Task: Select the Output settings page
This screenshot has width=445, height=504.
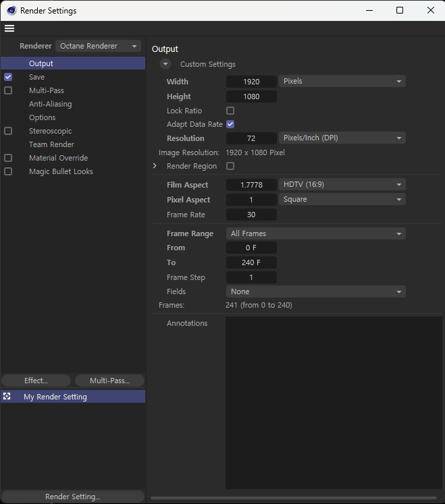Action: coord(73,63)
